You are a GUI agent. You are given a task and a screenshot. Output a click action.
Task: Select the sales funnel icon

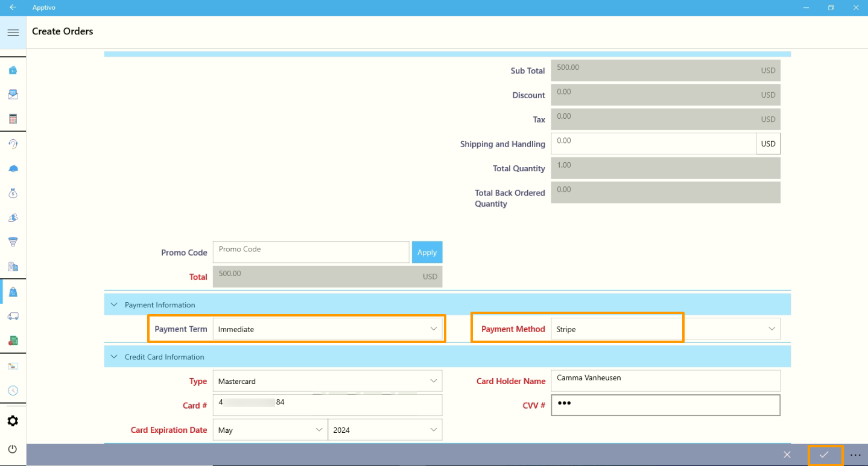(x=13, y=242)
